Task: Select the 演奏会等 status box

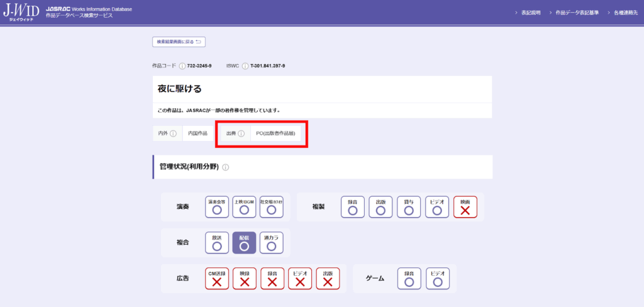Action: pyautogui.click(x=217, y=207)
